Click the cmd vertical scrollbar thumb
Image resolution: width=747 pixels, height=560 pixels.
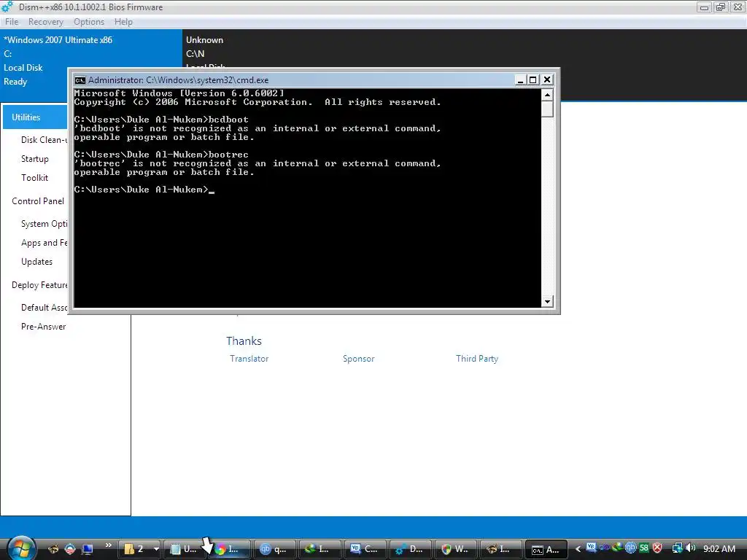tap(547, 109)
